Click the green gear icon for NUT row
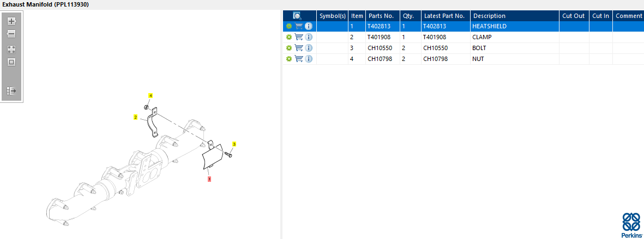Viewport: 644px width, 239px height. click(x=288, y=59)
